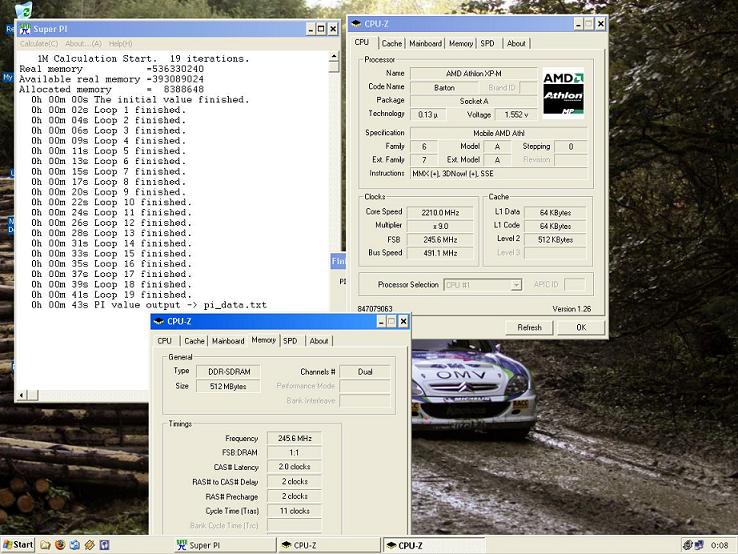Switch to the SPD tab in the lower CPU-Z window
The height and width of the screenshot is (554, 738).
click(x=290, y=341)
